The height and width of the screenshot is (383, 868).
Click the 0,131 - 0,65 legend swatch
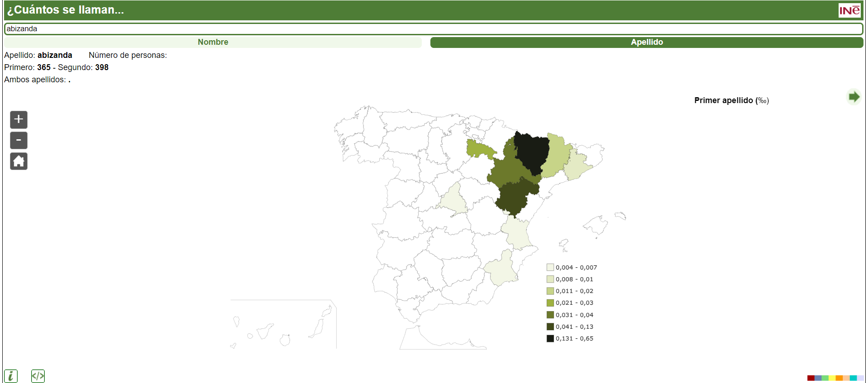(x=550, y=338)
